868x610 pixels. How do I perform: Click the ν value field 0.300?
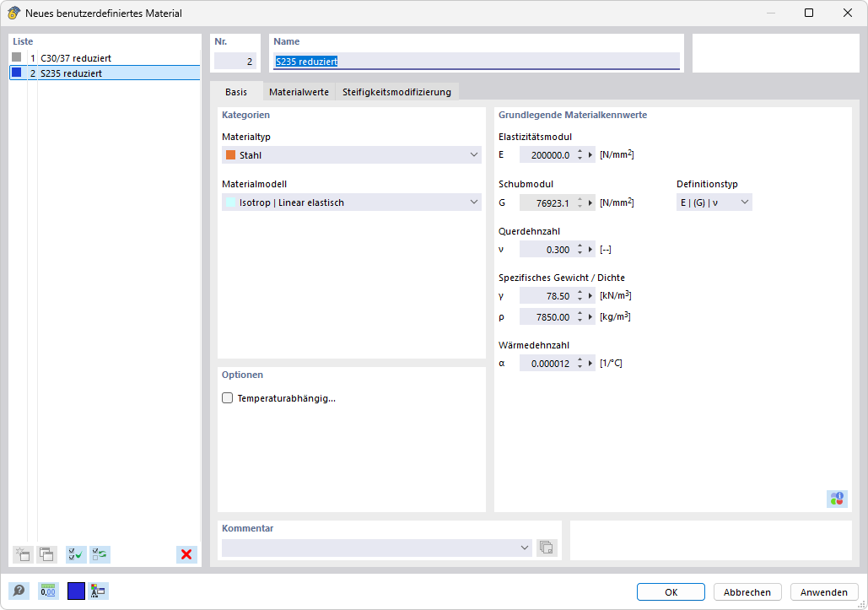547,250
